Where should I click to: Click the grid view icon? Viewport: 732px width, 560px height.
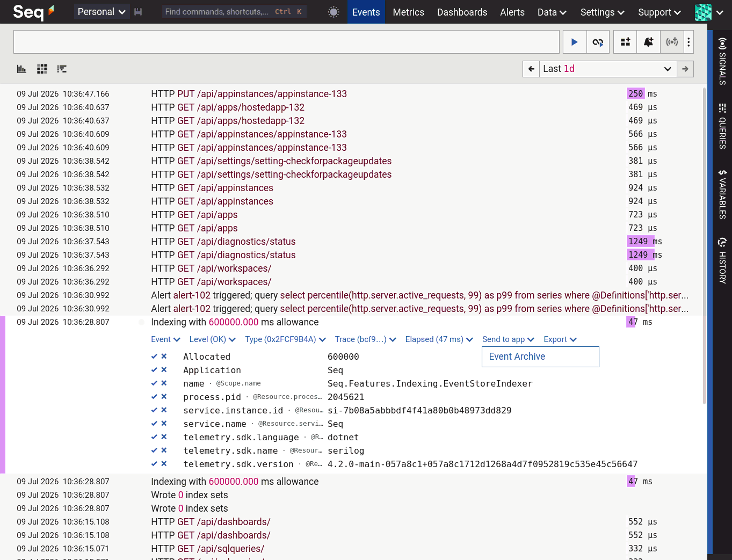click(x=42, y=69)
